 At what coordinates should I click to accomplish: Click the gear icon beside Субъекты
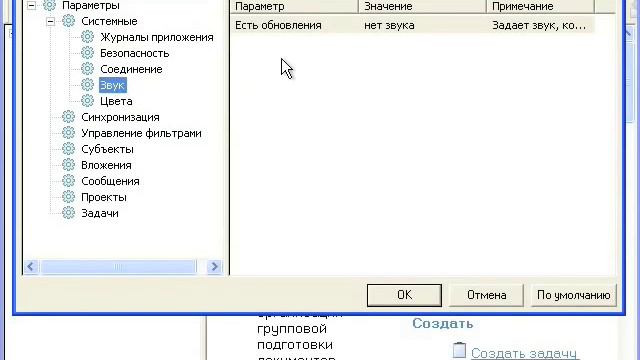(68, 149)
